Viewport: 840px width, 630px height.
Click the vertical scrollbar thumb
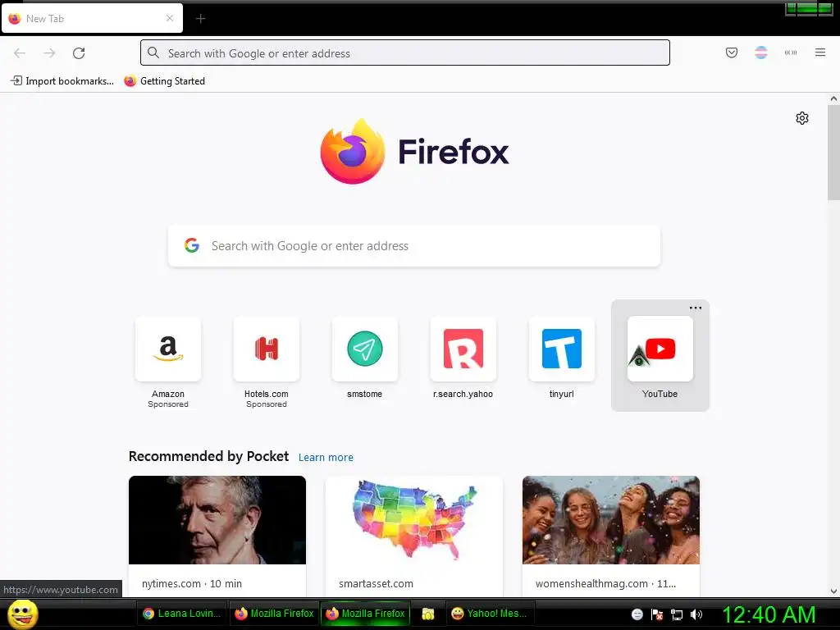[833, 153]
